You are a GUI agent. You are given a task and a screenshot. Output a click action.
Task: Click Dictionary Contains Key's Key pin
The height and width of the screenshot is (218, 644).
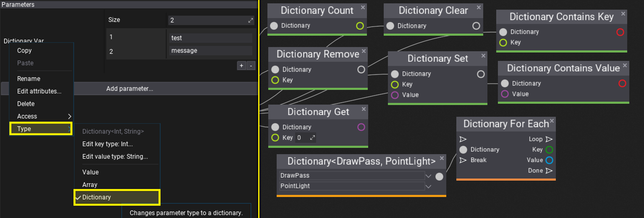click(x=503, y=42)
